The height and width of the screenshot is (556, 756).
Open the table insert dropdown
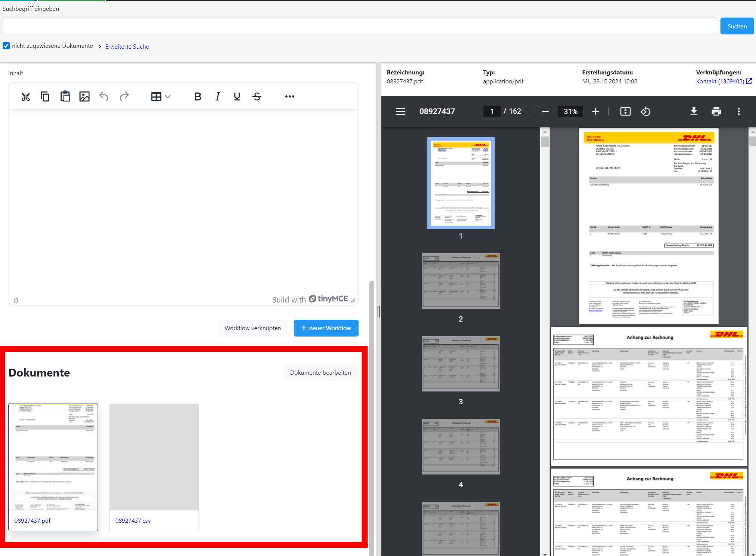point(161,97)
